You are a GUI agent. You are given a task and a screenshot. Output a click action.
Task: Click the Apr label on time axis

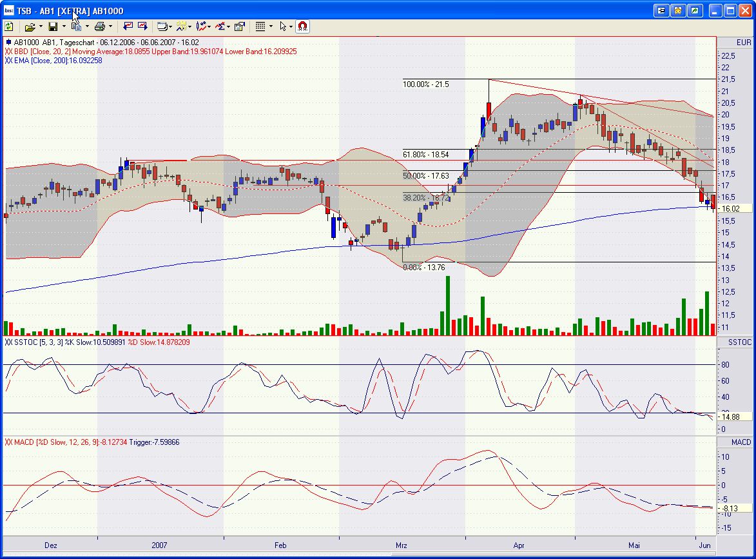519,545
